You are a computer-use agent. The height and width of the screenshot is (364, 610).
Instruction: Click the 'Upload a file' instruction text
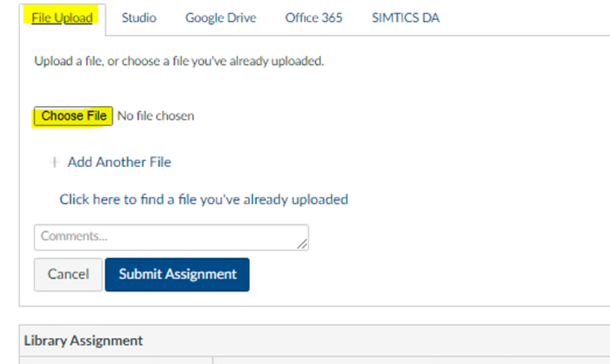pyautogui.click(x=179, y=61)
